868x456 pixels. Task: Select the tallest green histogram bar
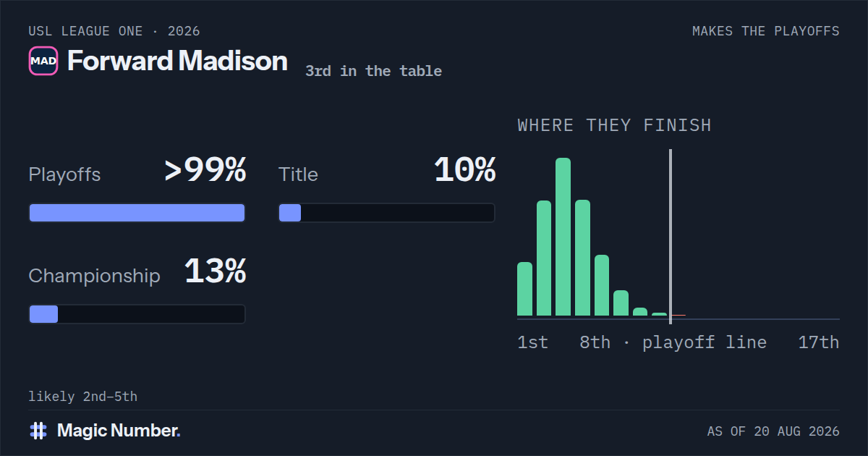(x=563, y=237)
